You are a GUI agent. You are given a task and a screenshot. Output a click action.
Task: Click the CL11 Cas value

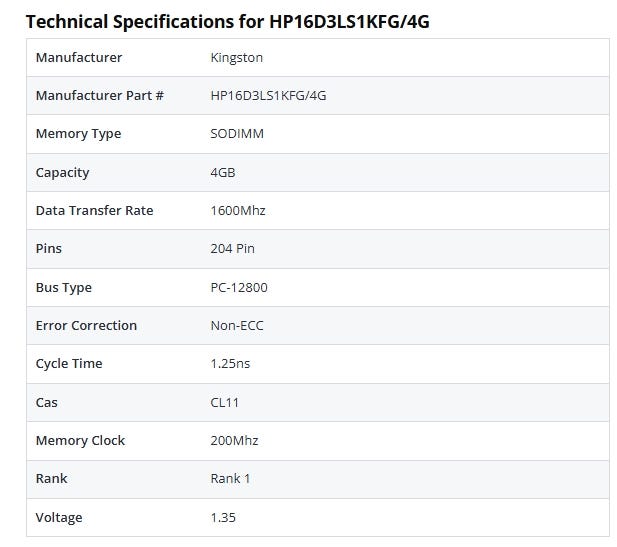tap(225, 402)
